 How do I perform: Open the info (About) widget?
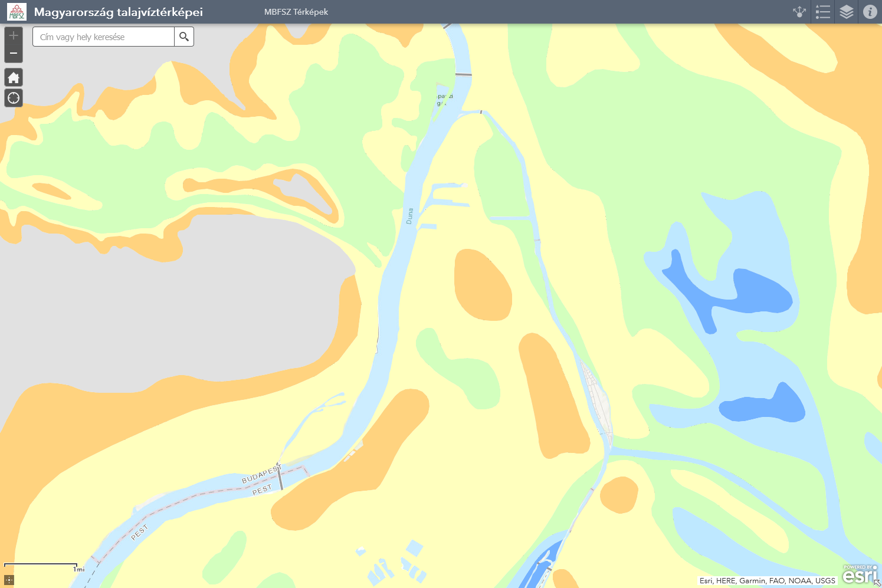870,12
